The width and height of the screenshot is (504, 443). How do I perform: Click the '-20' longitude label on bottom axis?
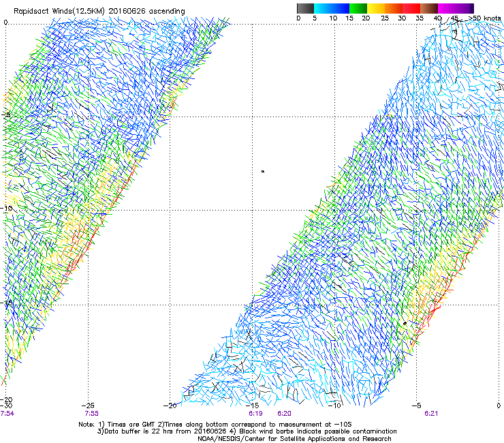tap(170, 406)
